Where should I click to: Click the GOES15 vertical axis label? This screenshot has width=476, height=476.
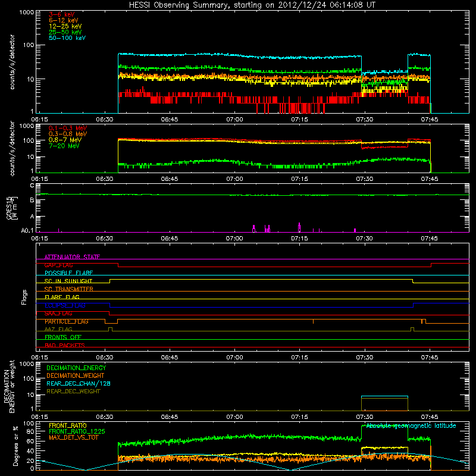tap(12, 208)
